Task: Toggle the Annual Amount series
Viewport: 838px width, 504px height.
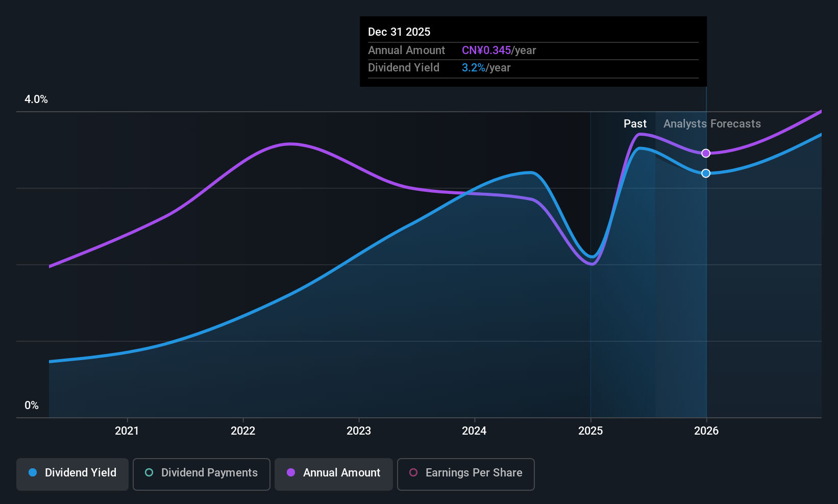Action: click(x=334, y=474)
